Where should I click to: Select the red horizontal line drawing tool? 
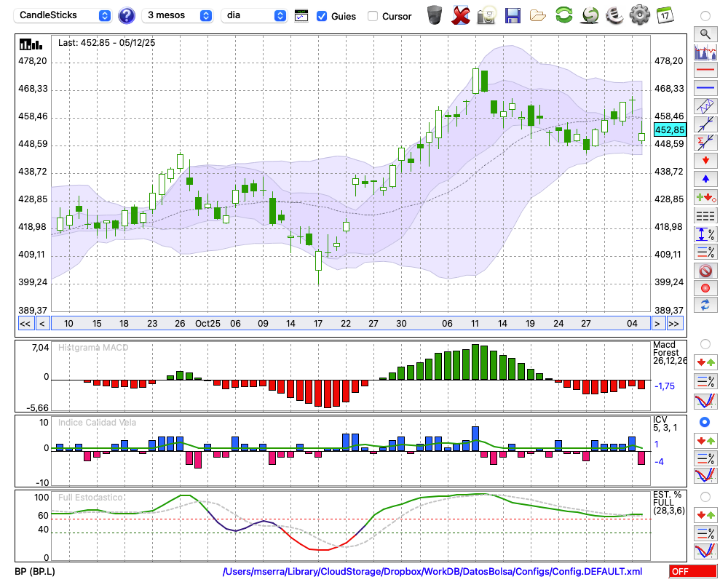click(x=705, y=70)
